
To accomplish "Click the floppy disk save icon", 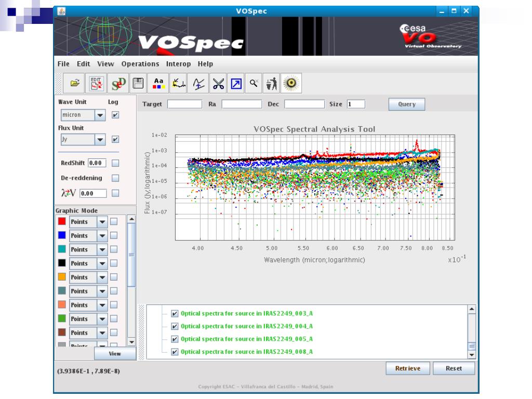I will pos(138,84).
